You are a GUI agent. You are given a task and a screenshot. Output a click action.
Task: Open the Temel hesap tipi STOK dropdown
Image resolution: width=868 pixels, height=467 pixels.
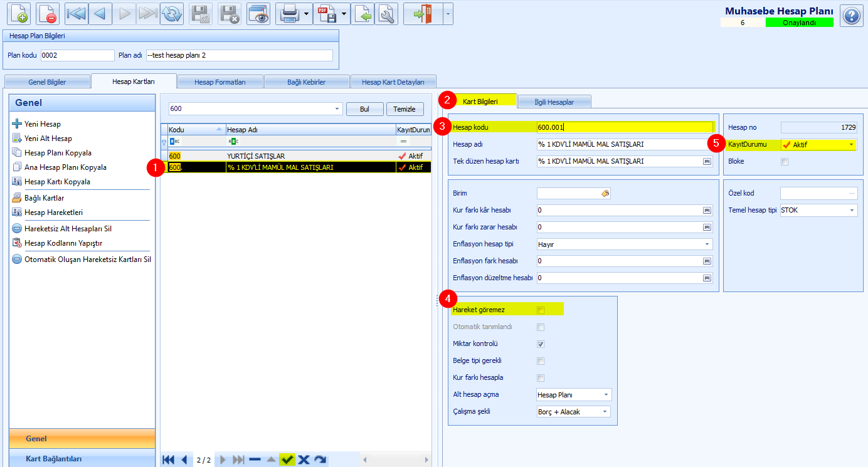(x=852, y=210)
